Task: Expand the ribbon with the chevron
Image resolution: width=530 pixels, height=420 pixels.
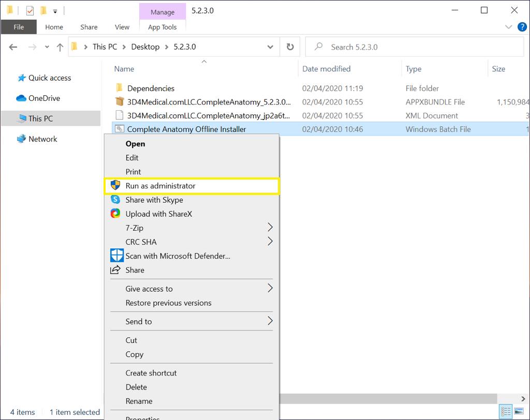Action: click(x=508, y=27)
